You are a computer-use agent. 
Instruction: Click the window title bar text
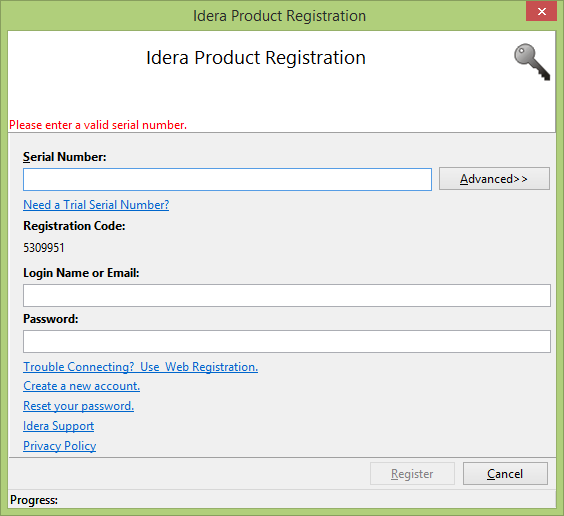(x=279, y=16)
